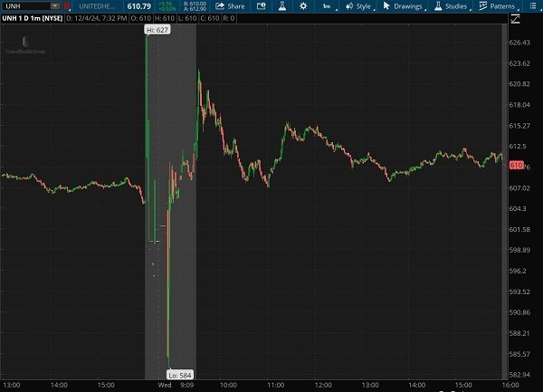Click the Share button in toolbar
Image resolution: width=543 pixels, height=392 pixels.
tap(230, 6)
